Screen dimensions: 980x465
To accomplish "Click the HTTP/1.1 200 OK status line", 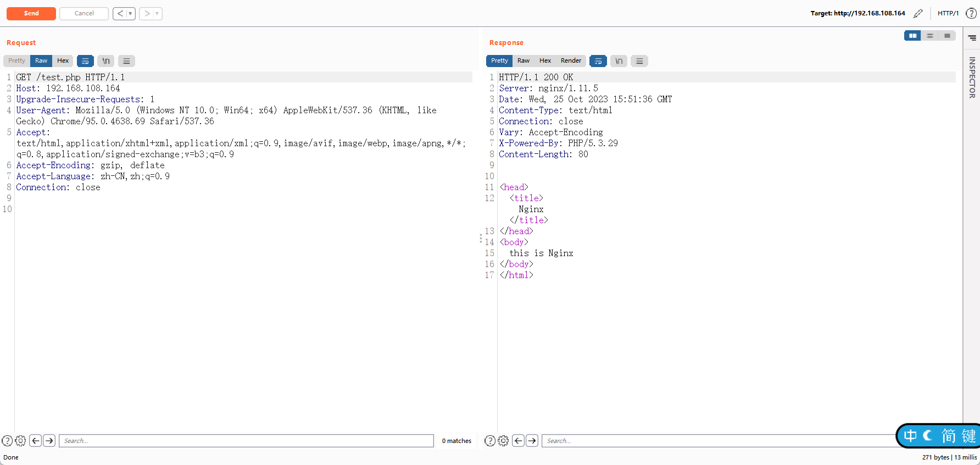I will point(536,77).
